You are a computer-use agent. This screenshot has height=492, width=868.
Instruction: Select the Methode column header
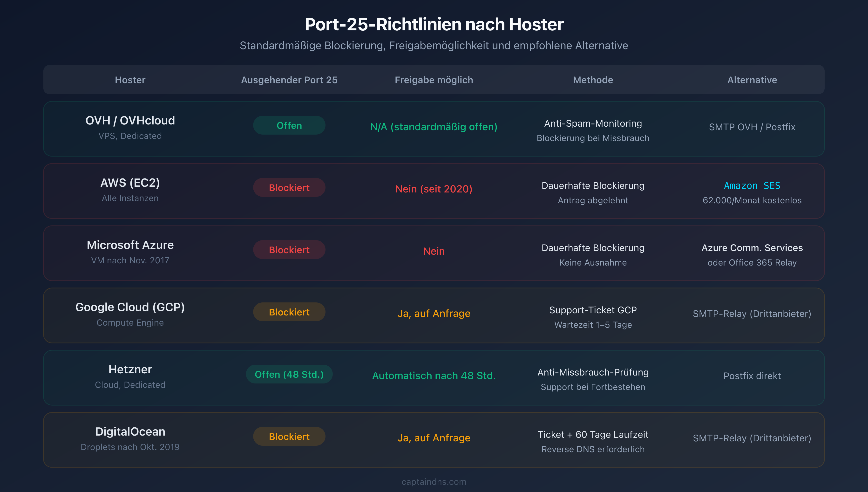pyautogui.click(x=593, y=80)
